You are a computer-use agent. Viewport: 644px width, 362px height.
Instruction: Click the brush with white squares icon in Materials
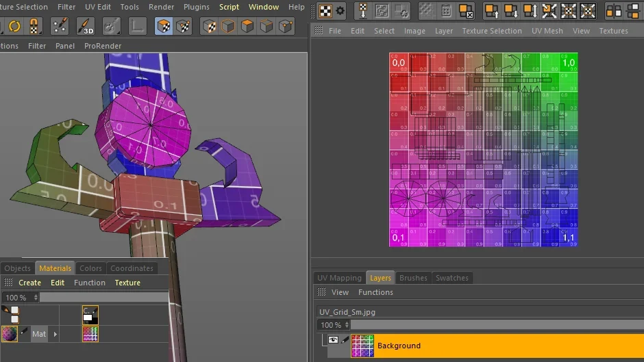point(11,314)
